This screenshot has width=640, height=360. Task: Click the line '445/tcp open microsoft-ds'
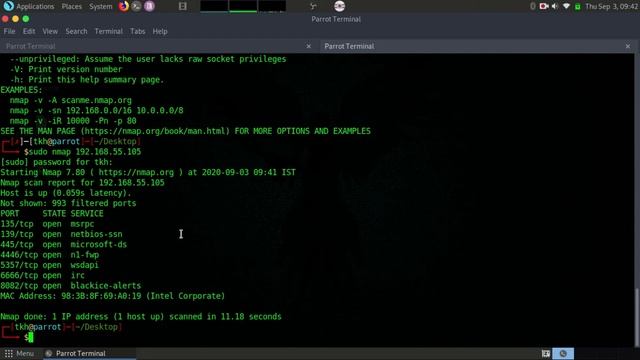point(64,244)
